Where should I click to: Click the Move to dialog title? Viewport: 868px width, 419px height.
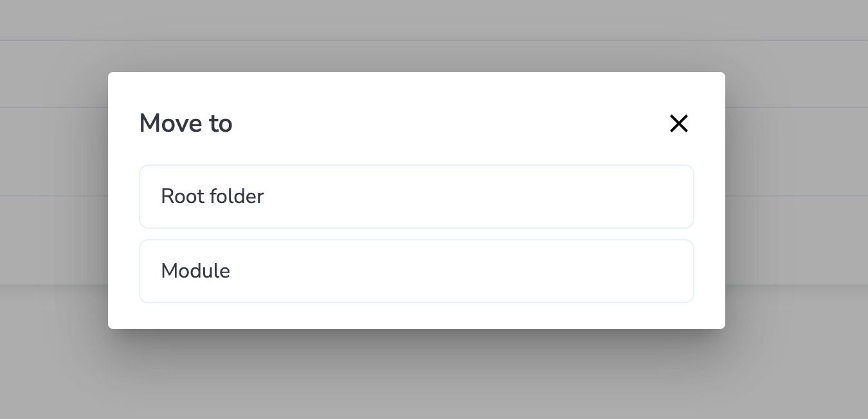click(x=186, y=123)
